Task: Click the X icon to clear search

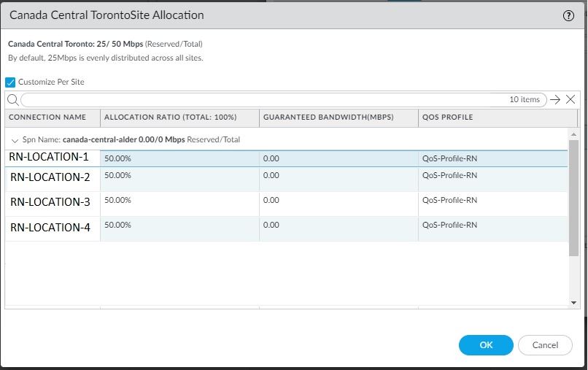Action: tap(570, 100)
